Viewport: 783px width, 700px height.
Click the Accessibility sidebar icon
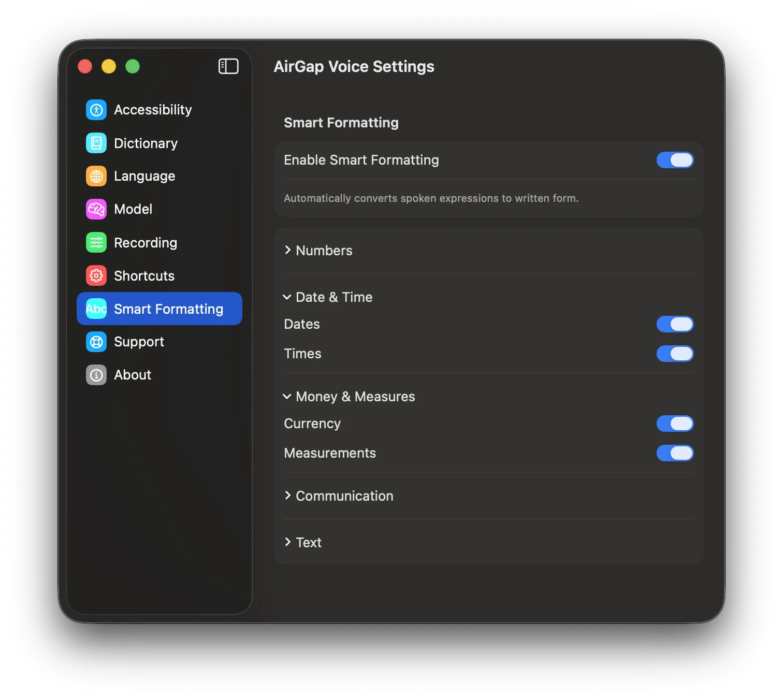coord(96,110)
